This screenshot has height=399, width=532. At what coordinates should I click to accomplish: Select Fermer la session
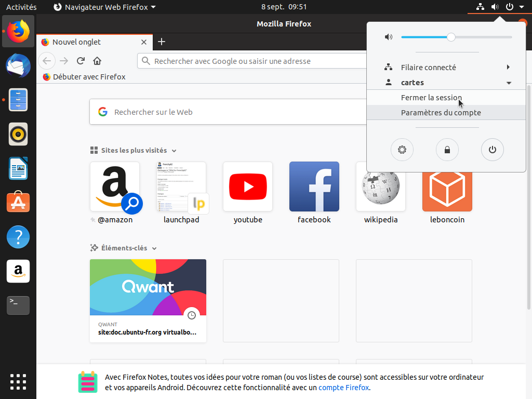(x=446, y=97)
